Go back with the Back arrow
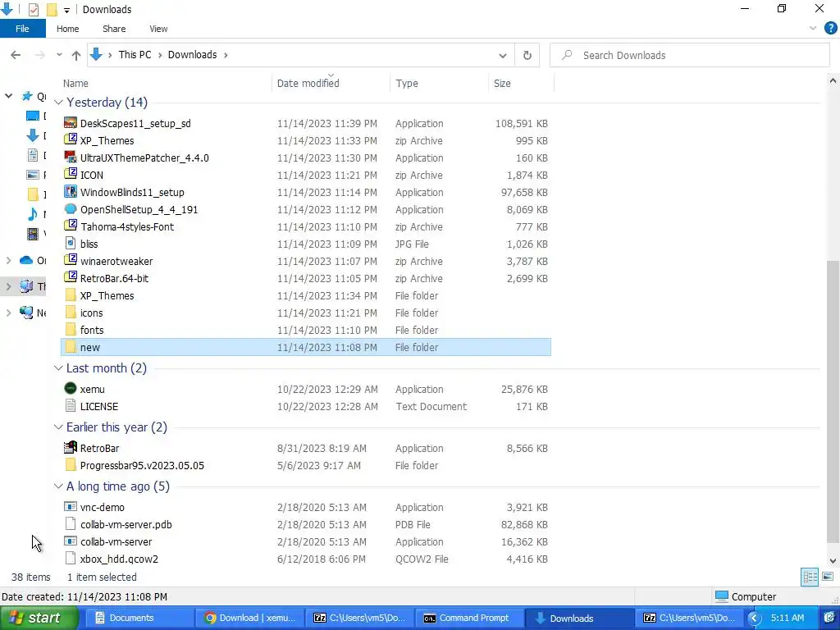The width and height of the screenshot is (840, 630). click(16, 55)
